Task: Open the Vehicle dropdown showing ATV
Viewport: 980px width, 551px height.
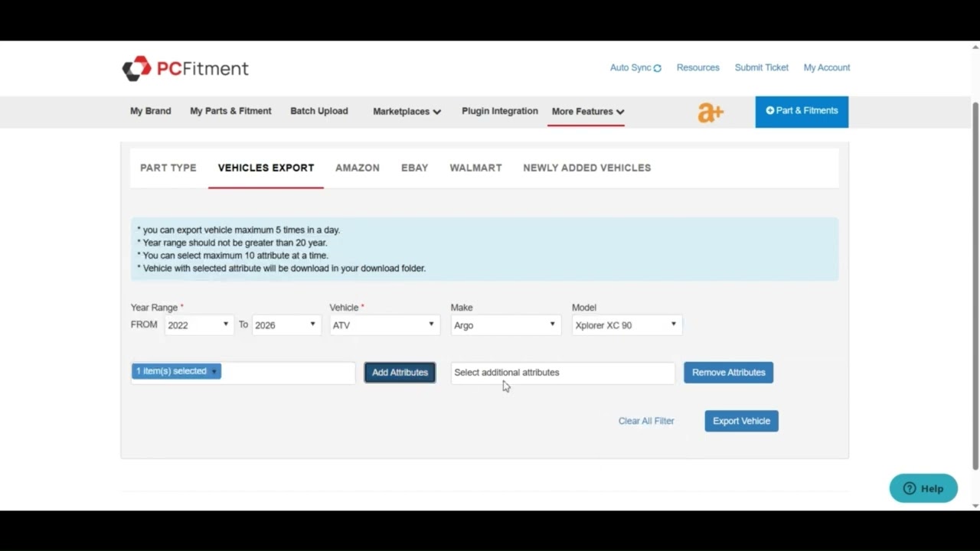Action: (x=384, y=325)
